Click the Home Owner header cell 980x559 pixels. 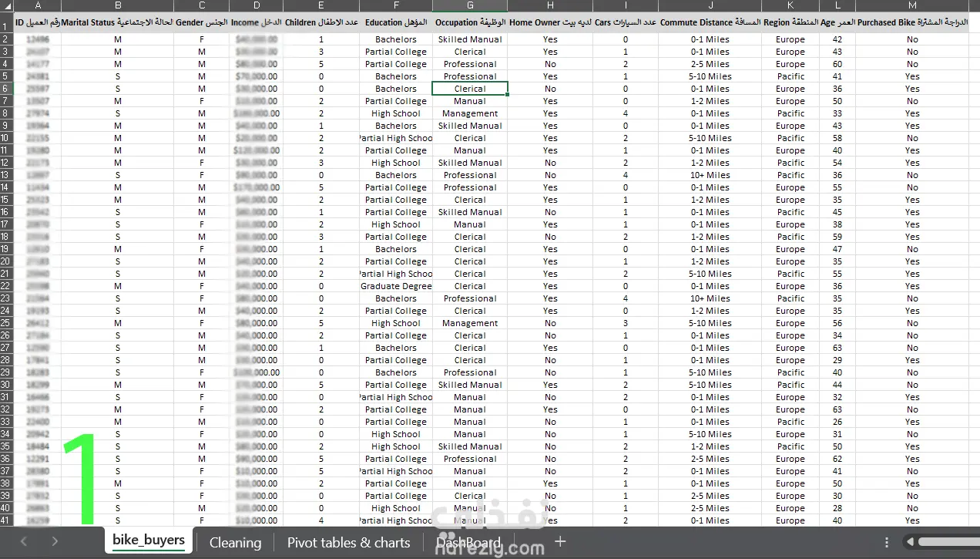[550, 22]
